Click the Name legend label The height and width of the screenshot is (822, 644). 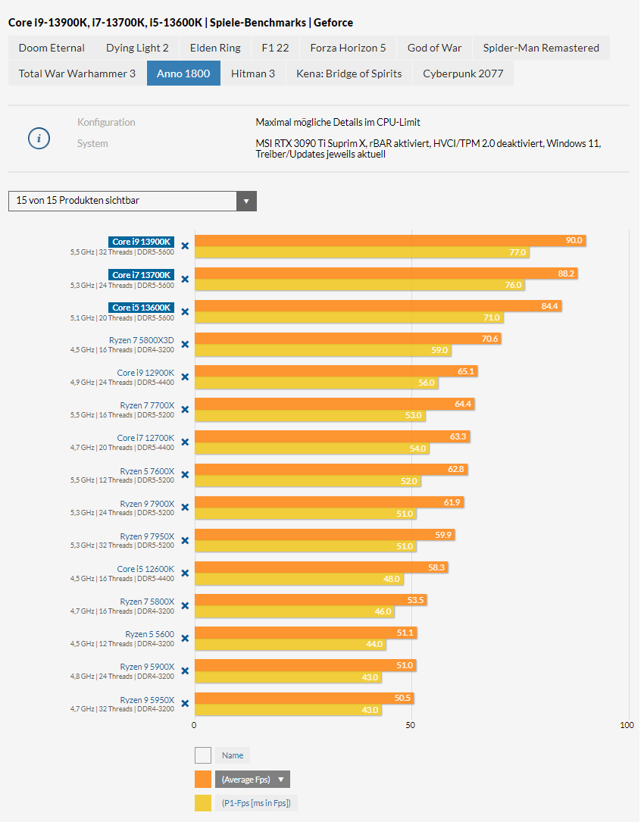tap(233, 755)
